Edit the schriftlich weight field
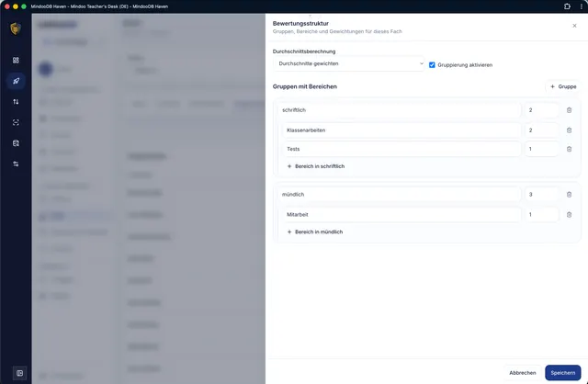588x384 pixels. click(x=541, y=110)
